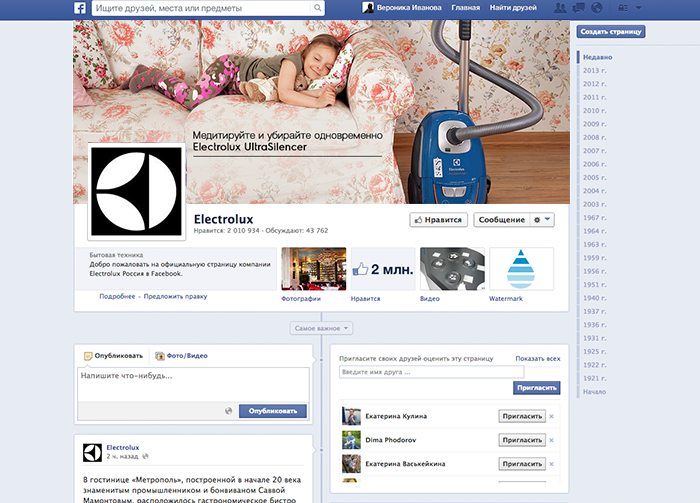The image size is (700, 503).
Task: Click Екатерина Васькейкина profile picture
Action: click(351, 464)
